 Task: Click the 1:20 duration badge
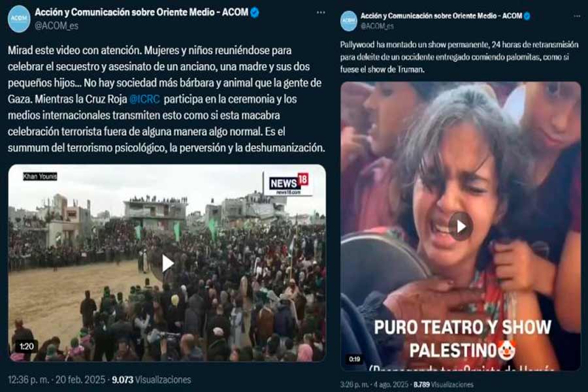26,346
